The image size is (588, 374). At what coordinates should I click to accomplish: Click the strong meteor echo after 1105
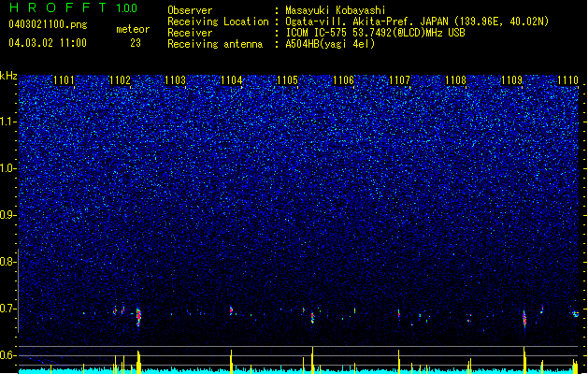312,318
